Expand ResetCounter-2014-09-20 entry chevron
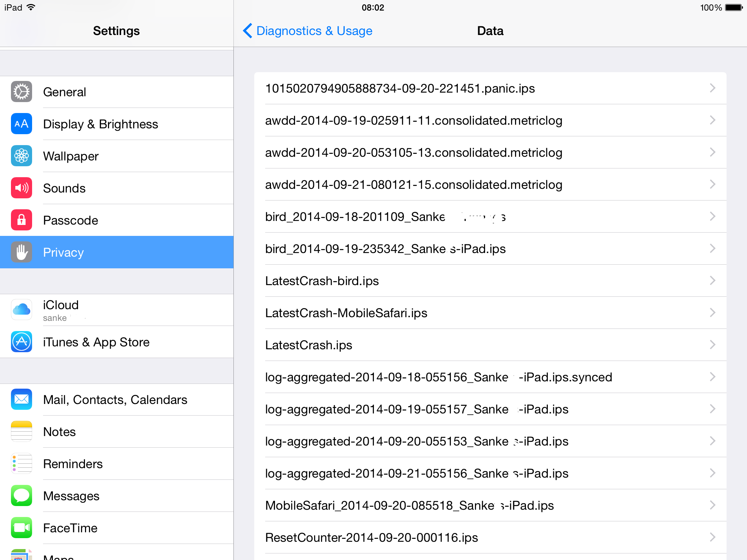747x560 pixels. (x=712, y=537)
